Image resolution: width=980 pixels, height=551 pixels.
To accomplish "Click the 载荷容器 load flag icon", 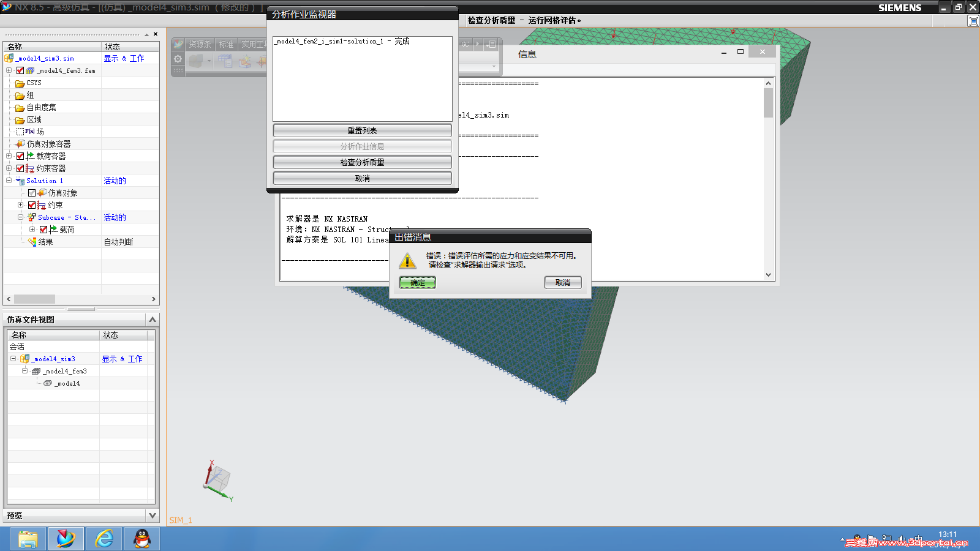I will coord(30,156).
